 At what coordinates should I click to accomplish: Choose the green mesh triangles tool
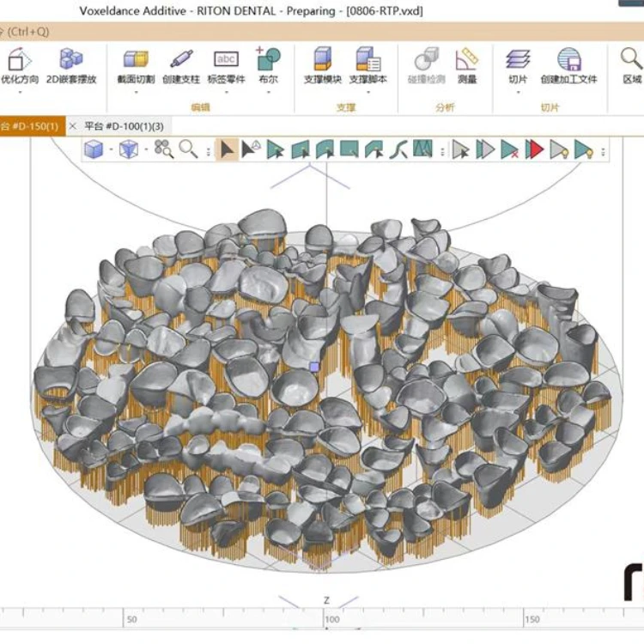422,149
